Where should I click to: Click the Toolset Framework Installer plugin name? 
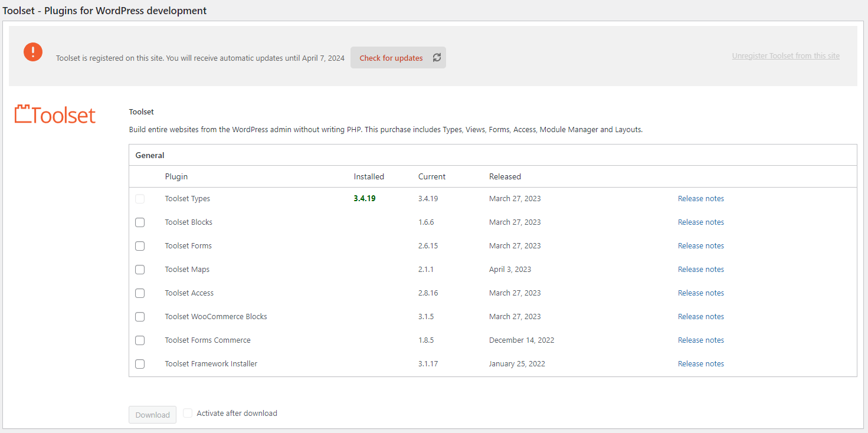pos(211,364)
